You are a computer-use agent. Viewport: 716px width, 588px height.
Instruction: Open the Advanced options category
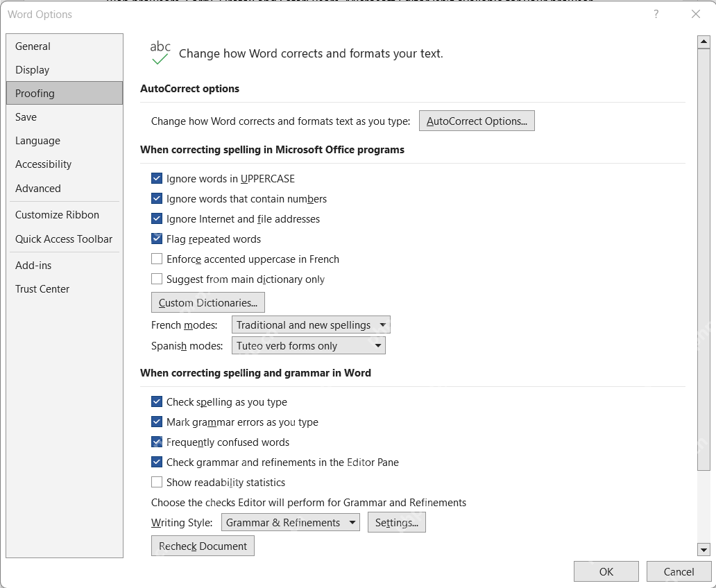click(x=65, y=188)
